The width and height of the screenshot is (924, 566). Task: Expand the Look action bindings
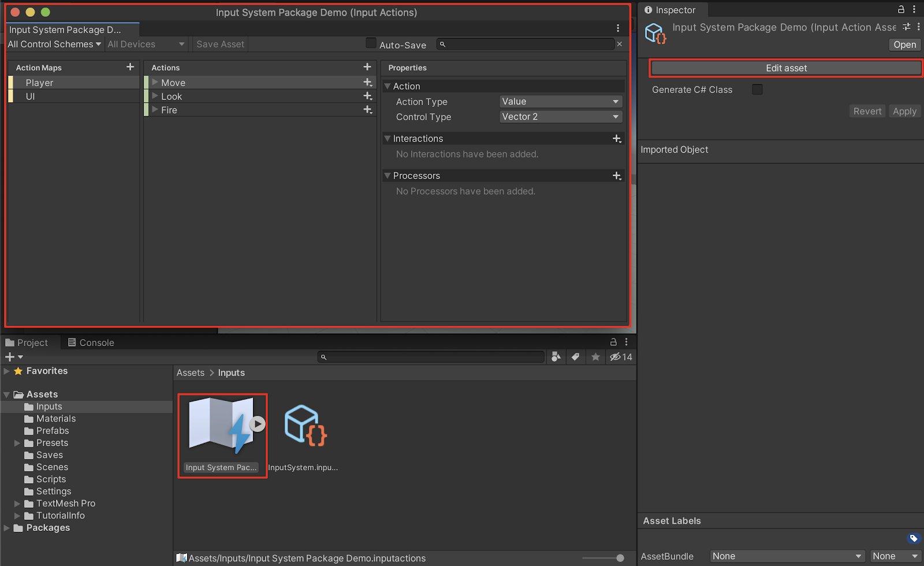[x=155, y=96]
